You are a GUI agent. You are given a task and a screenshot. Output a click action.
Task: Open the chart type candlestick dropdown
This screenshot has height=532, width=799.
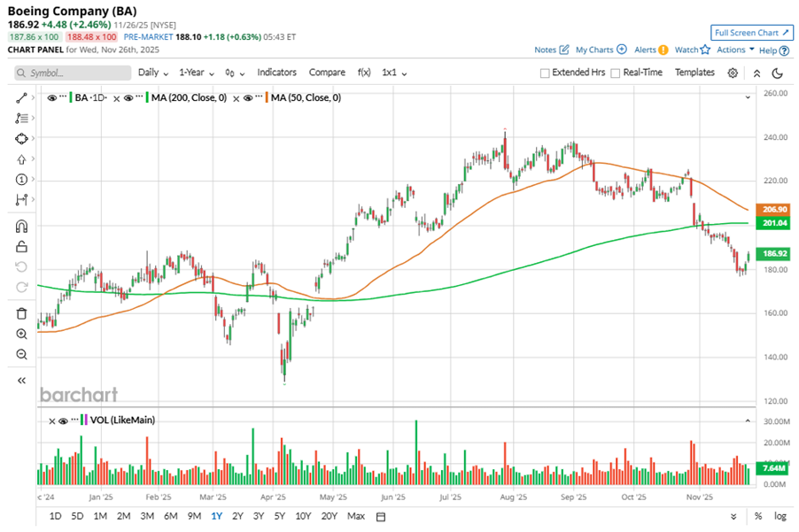coord(235,73)
